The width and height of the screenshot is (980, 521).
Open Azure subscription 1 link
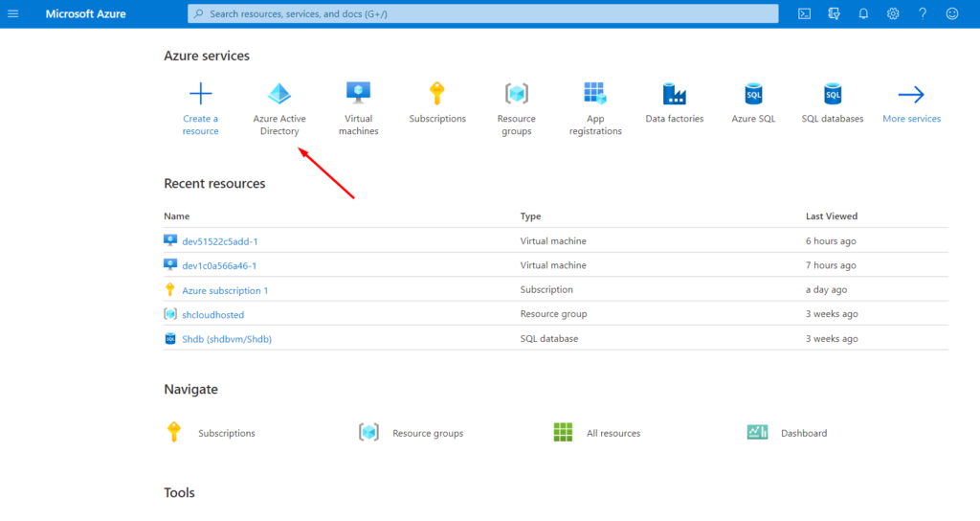click(x=225, y=290)
